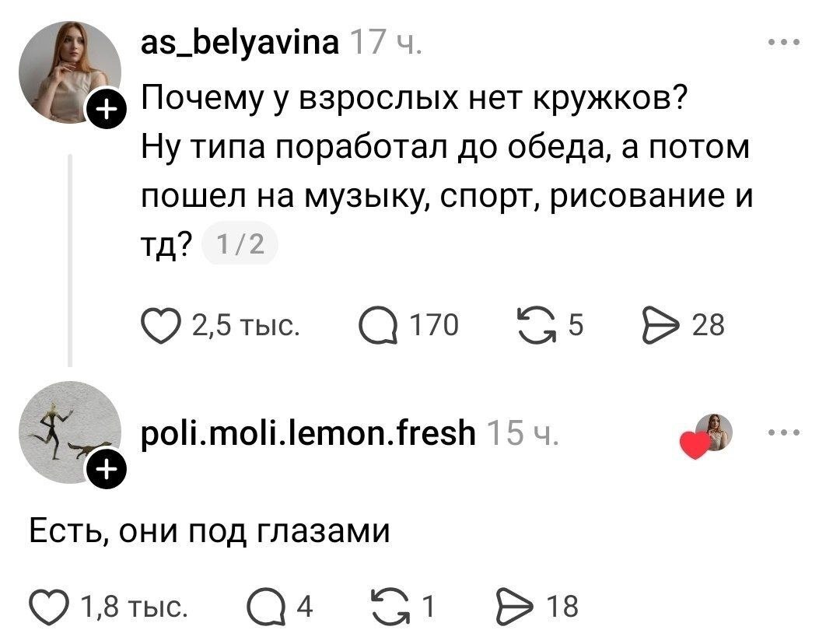
Task: Share as_belyavina post via paper plane icon
Action: point(661,325)
